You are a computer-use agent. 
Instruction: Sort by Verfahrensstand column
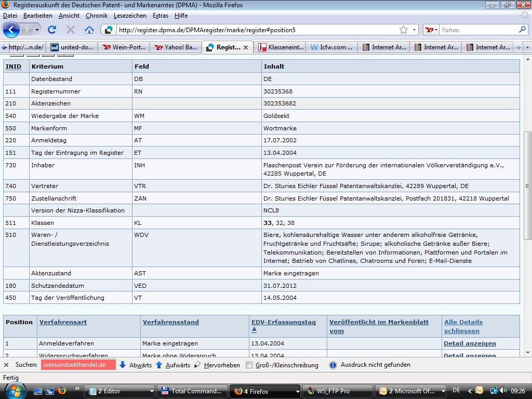coord(170,322)
